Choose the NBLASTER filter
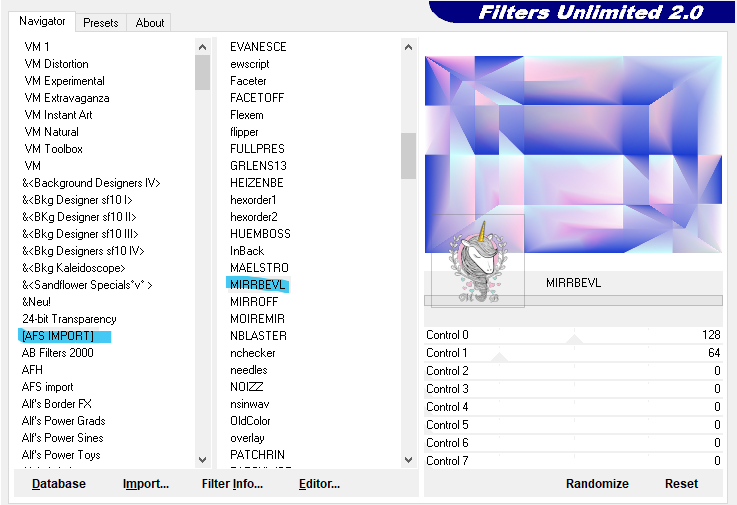This screenshot has width=737, height=505. [258, 336]
